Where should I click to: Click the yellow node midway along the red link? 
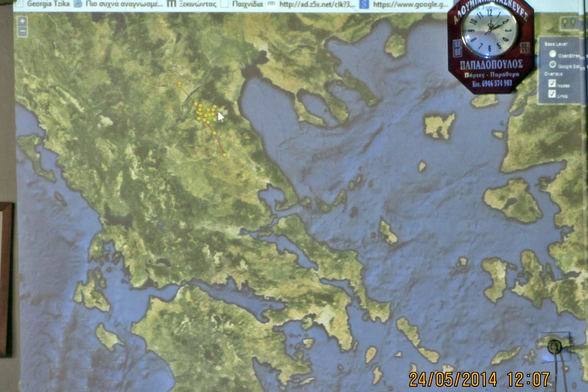214,133
